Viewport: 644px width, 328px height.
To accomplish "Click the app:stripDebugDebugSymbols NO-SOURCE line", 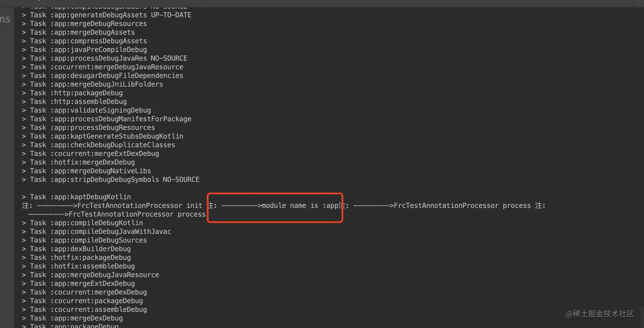I will pos(111,180).
